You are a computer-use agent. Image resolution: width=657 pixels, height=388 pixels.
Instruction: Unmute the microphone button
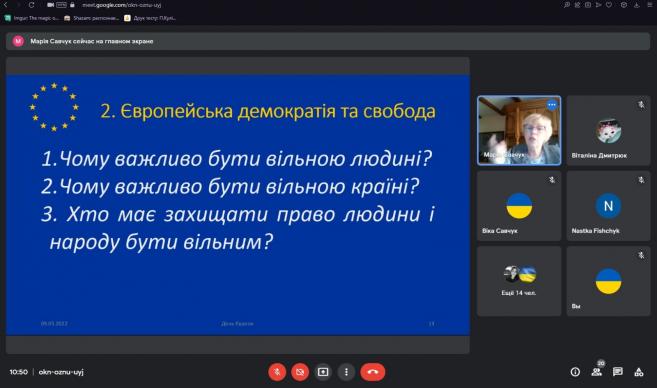coord(277,372)
